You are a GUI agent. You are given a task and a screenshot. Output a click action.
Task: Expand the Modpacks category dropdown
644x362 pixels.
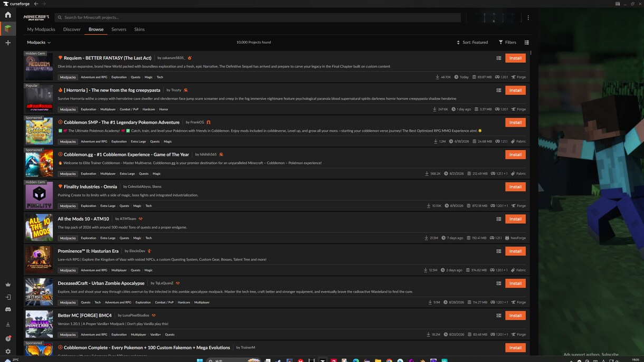tap(39, 42)
